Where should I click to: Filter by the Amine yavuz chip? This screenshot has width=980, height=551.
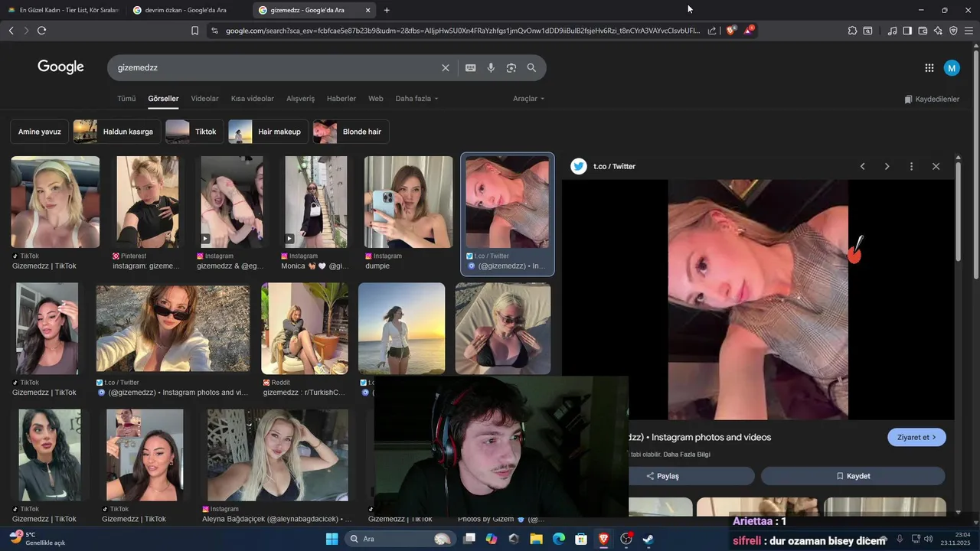click(x=40, y=132)
